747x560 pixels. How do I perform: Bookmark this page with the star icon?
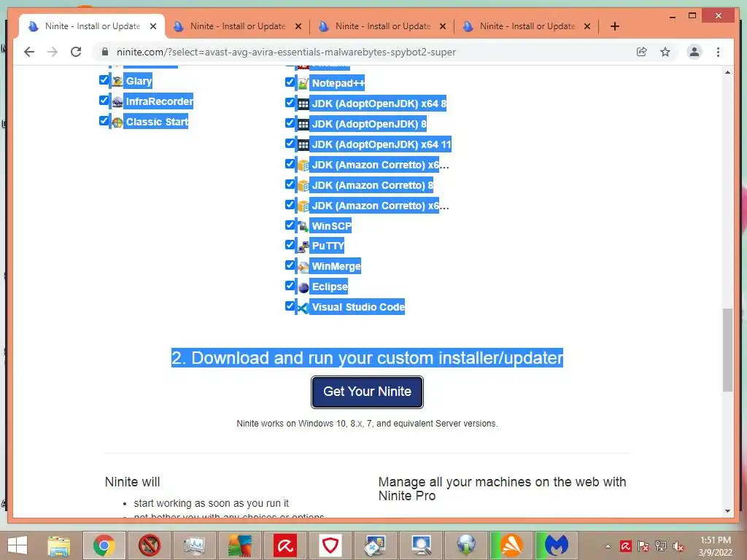click(x=665, y=52)
